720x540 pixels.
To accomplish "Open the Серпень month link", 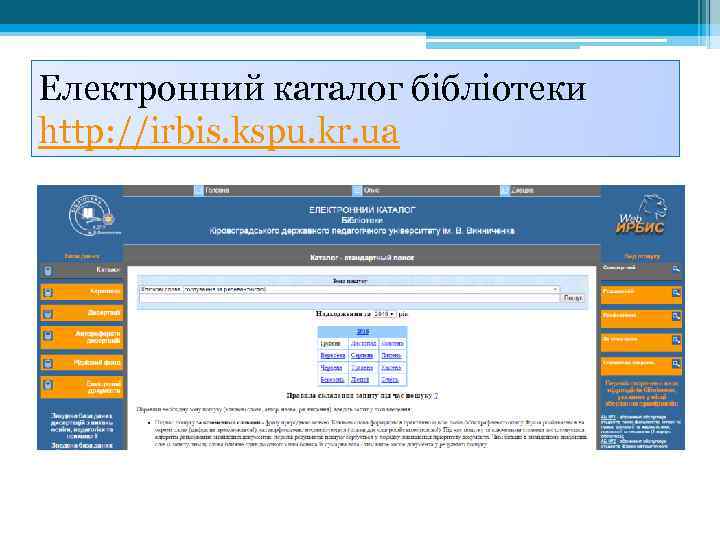I will [x=362, y=355].
